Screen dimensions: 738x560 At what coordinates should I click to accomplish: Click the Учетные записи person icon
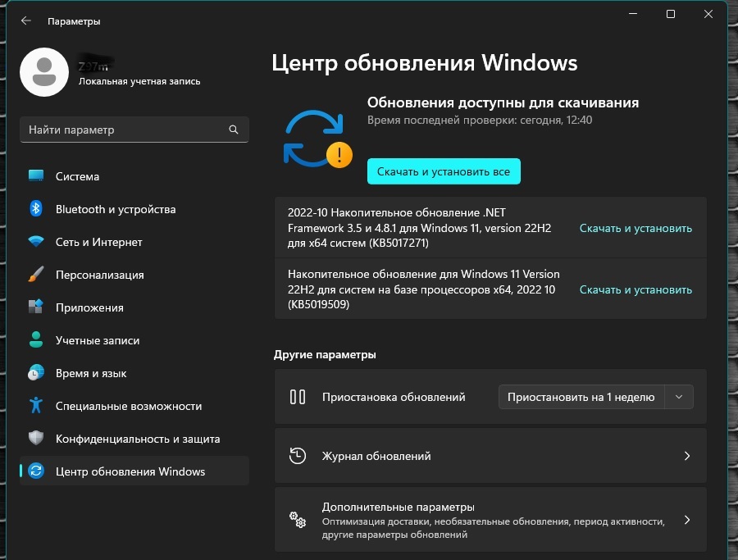point(36,339)
